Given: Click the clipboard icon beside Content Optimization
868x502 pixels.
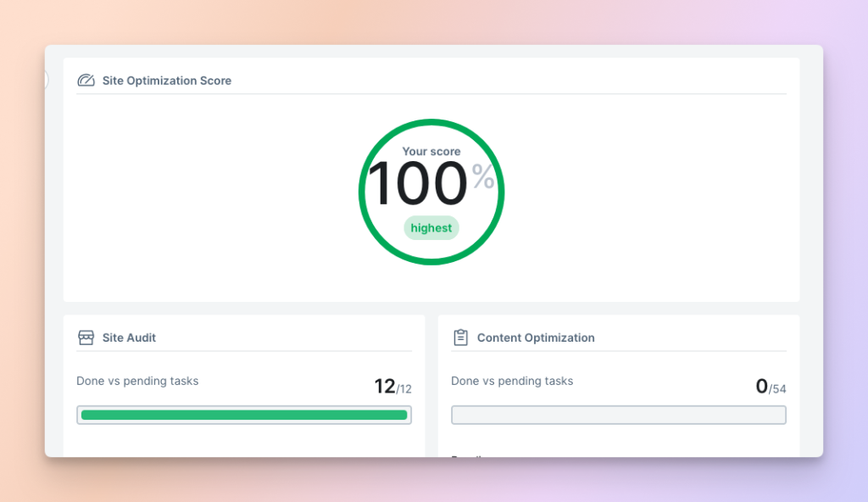Looking at the screenshot, I should point(460,337).
